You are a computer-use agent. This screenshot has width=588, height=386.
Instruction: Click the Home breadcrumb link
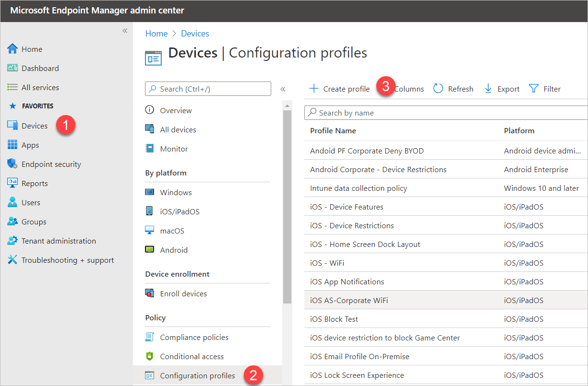pyautogui.click(x=156, y=34)
